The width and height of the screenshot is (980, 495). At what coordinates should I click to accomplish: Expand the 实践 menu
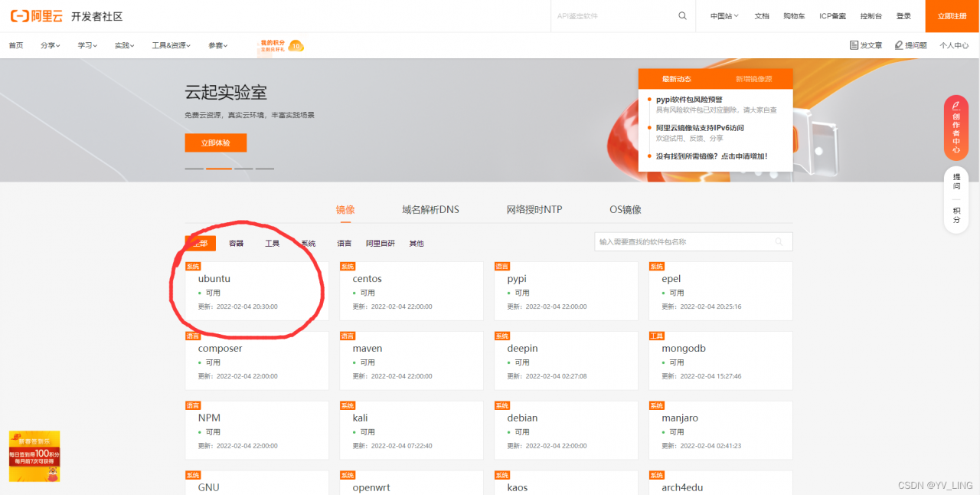[124, 45]
